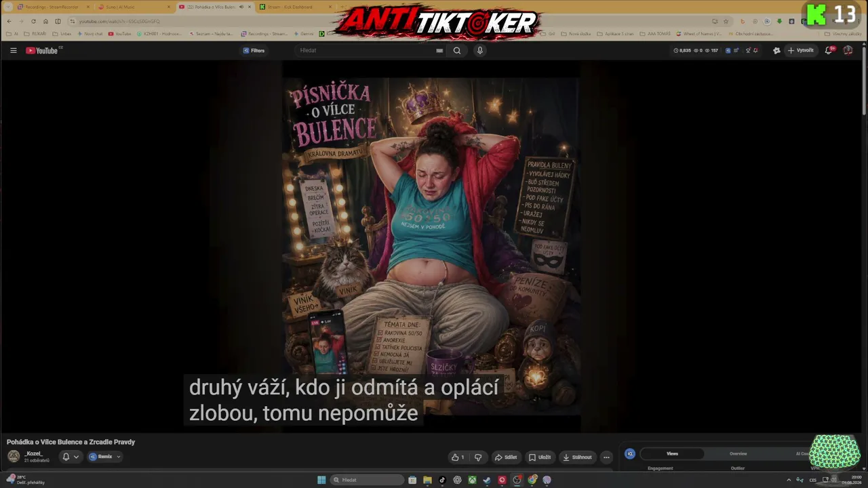Open the Gemini bookmark
This screenshot has width=868, height=488.
[304, 33]
